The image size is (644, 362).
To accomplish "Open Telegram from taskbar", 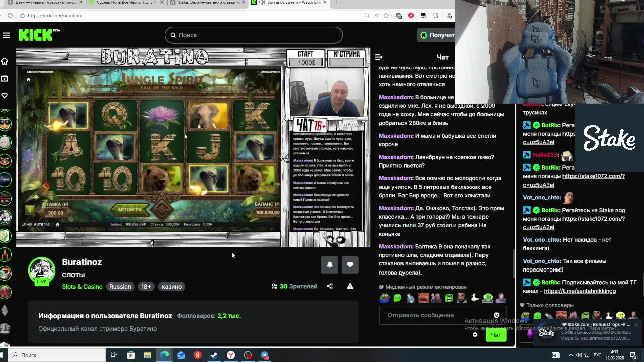I will [265, 355].
